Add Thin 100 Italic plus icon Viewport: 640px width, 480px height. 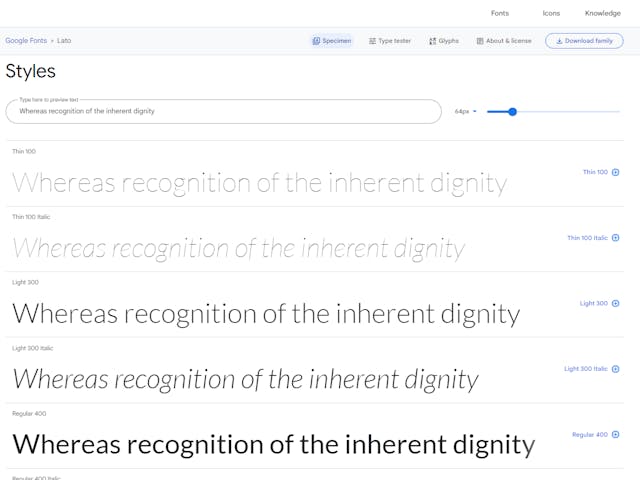[616, 238]
